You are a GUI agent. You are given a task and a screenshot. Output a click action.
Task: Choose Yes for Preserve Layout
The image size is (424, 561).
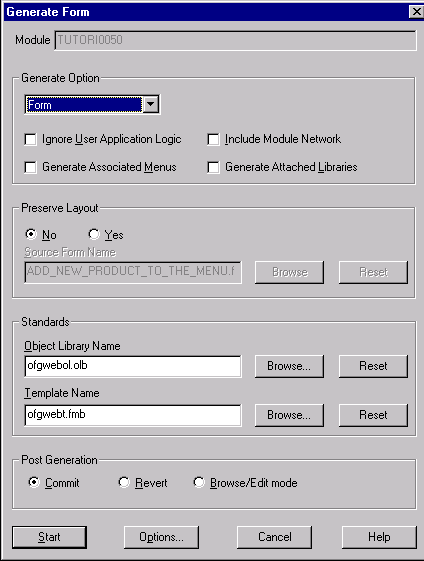coord(94,234)
